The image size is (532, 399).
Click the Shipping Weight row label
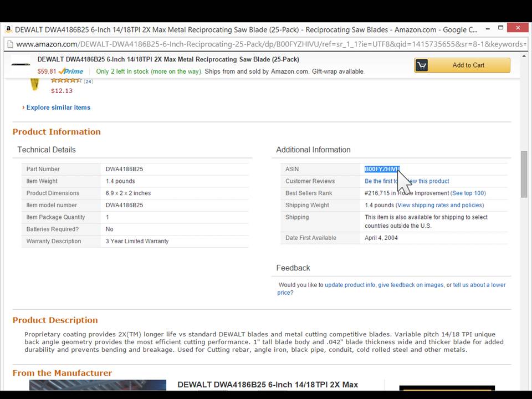coord(307,205)
